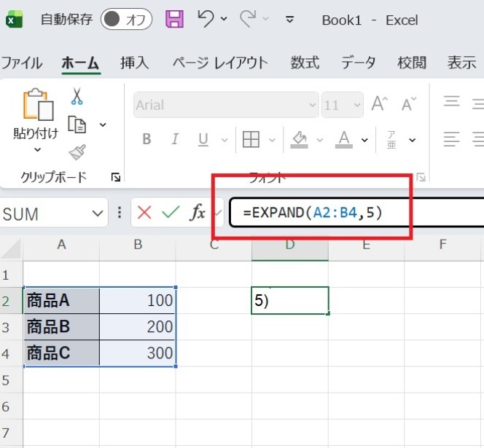Click the Decrease Font Size icon
Viewport: 484px width, 448px height.
click(409, 103)
